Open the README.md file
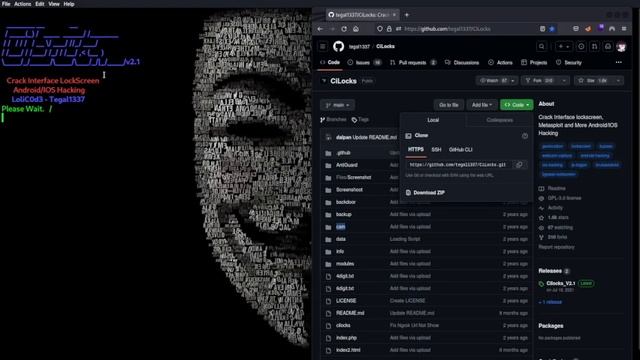The width and height of the screenshot is (640, 360). 350,313
